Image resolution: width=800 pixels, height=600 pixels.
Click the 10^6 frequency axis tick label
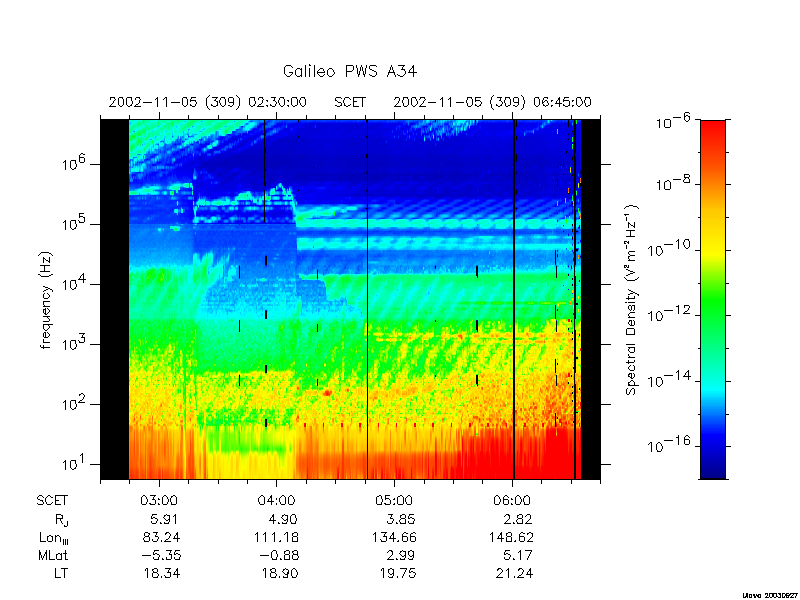pos(75,164)
